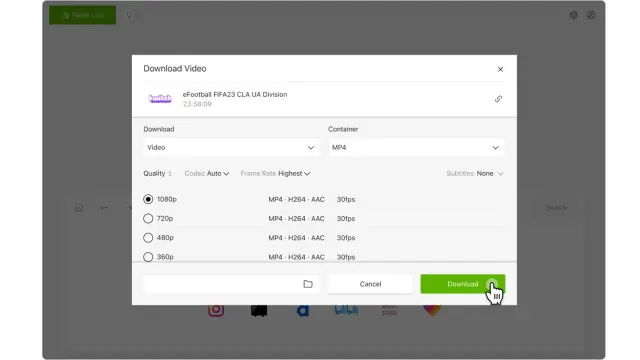
Task: Open the Instagram site icon
Action: [x=216, y=310]
